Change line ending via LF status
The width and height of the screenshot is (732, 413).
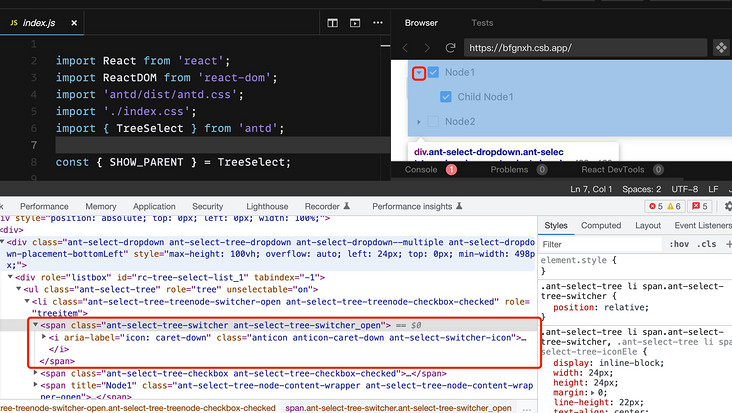(713, 189)
